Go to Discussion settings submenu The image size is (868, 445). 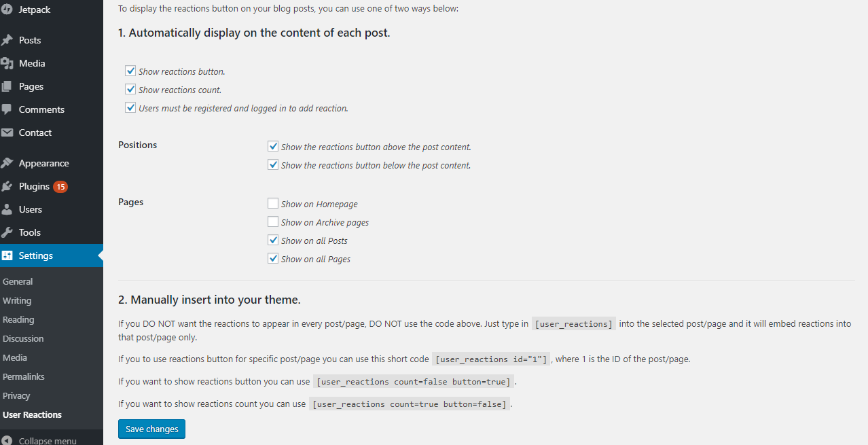[23, 338]
